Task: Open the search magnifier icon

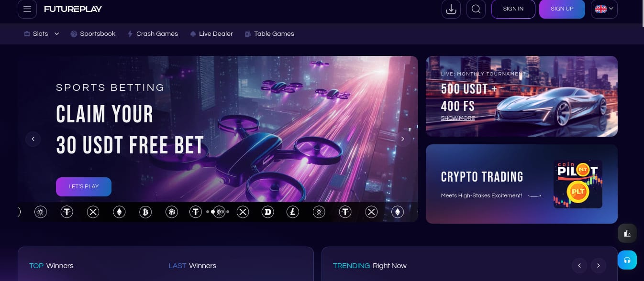Action: 476,9
